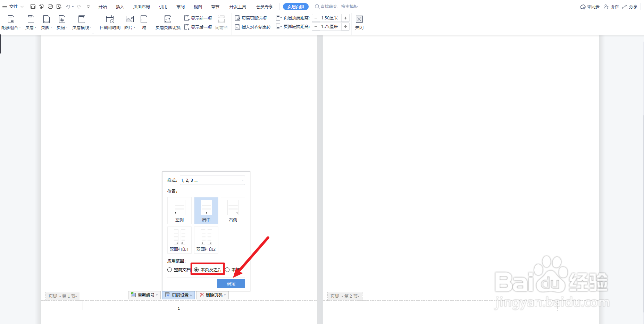Click the 重新编号 button

pyautogui.click(x=144, y=295)
